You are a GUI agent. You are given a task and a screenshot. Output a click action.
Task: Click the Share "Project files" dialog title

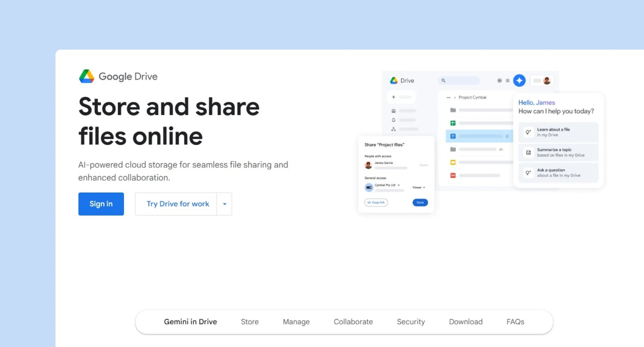[x=384, y=145]
